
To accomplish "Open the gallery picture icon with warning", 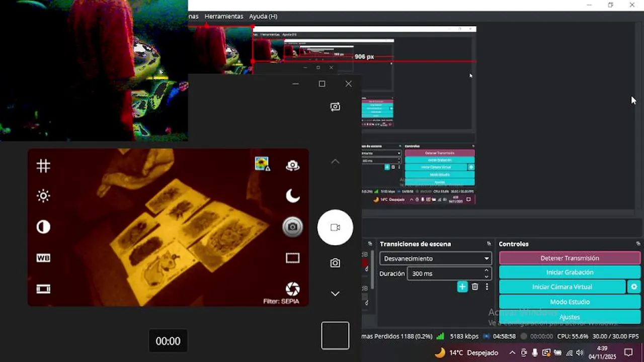I will 262,164.
